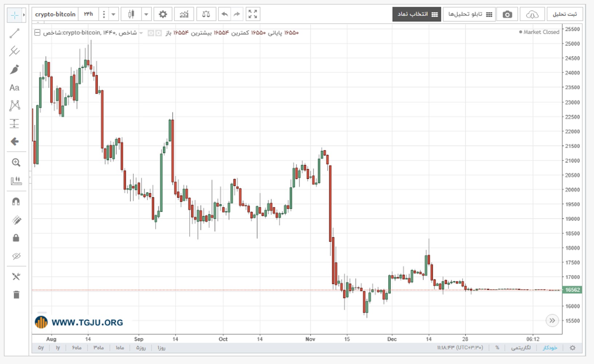Click the ۲۴h interval button
This screenshot has width=594, height=364.
(88, 14)
